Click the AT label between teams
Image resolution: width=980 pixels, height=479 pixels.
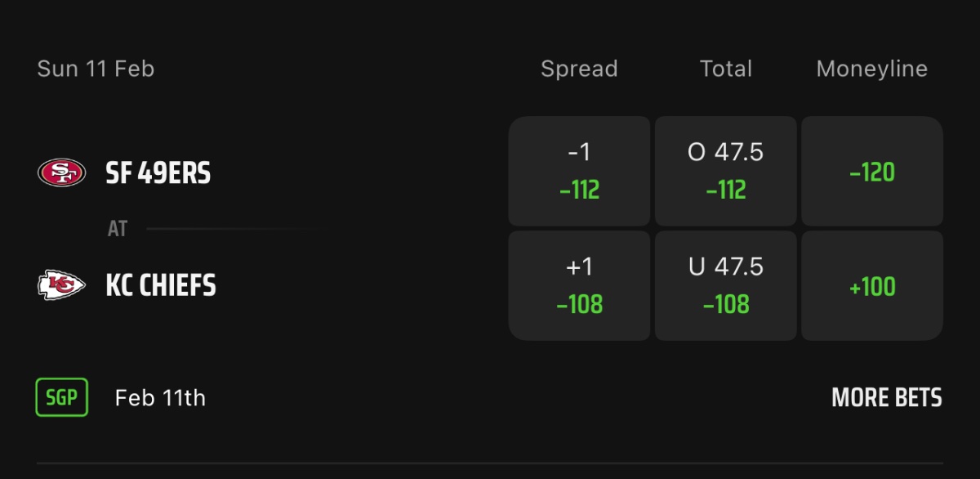click(x=118, y=229)
